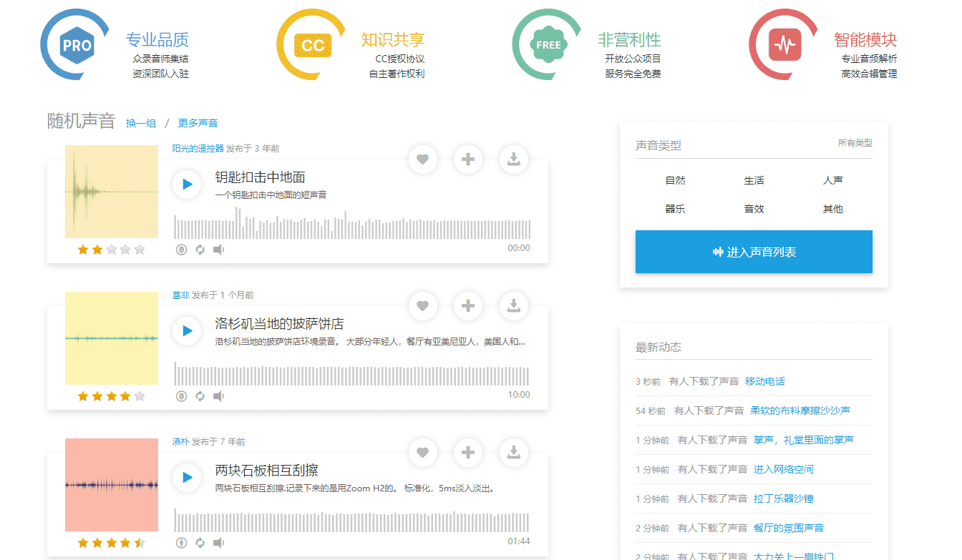Open recent download 移动电话
The width and height of the screenshot is (962, 560).
(765, 381)
